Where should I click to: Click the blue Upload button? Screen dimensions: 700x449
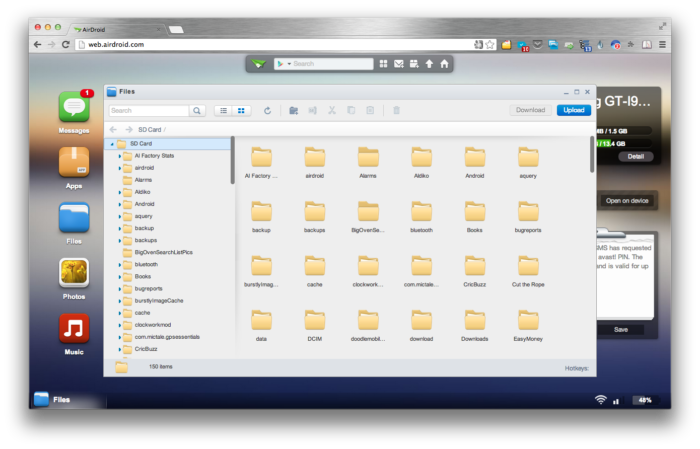coord(573,111)
